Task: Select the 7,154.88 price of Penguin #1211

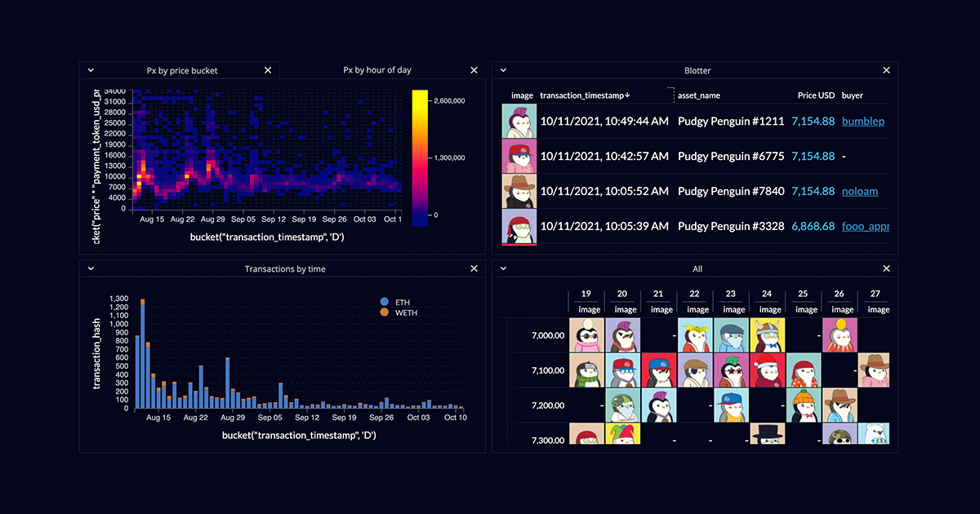Action: [813, 121]
